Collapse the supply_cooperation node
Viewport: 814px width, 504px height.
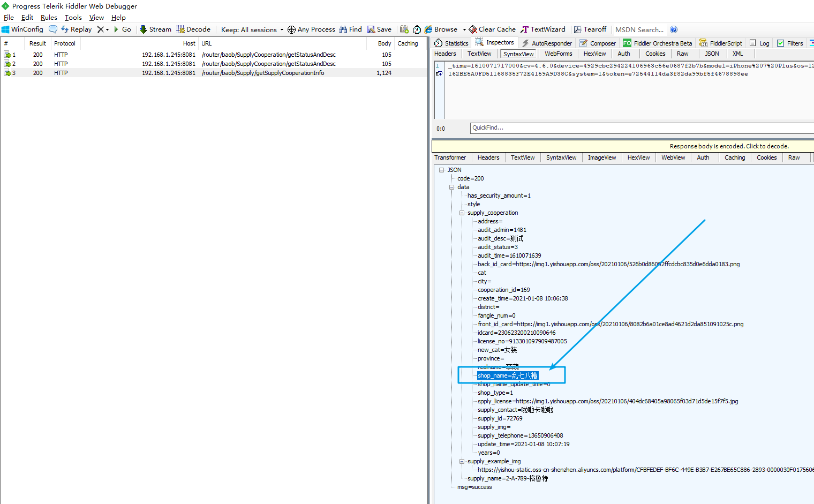click(x=462, y=213)
